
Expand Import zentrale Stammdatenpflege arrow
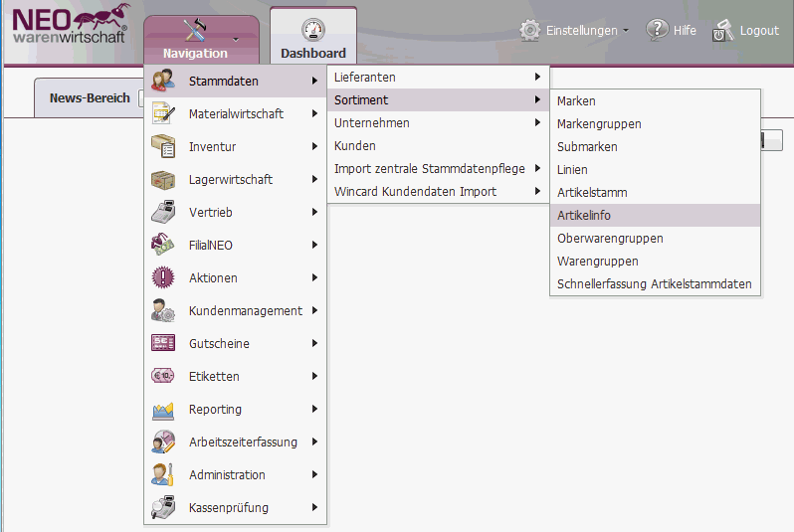coord(537,168)
